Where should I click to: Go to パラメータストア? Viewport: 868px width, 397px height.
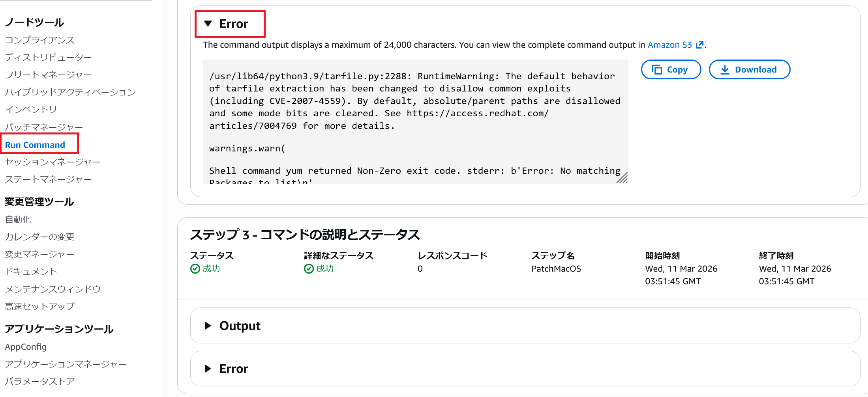point(39,381)
